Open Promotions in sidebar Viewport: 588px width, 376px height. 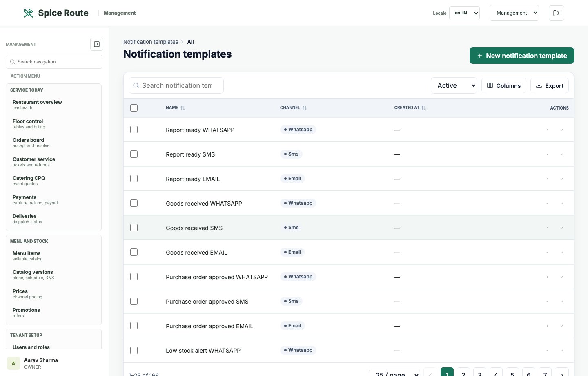53,313
